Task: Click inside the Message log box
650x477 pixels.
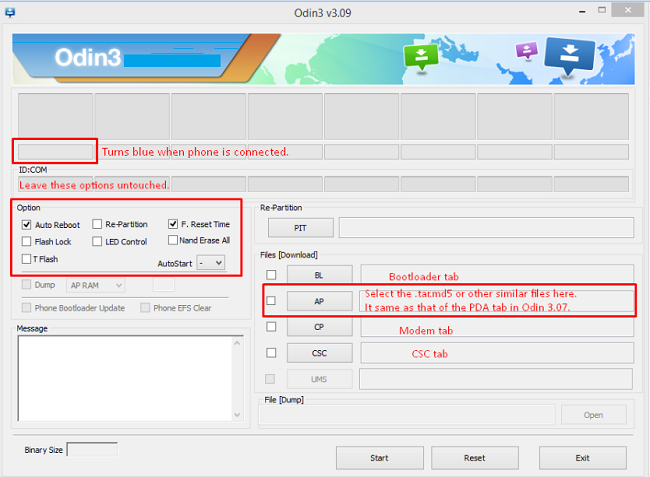Action: (x=126, y=378)
